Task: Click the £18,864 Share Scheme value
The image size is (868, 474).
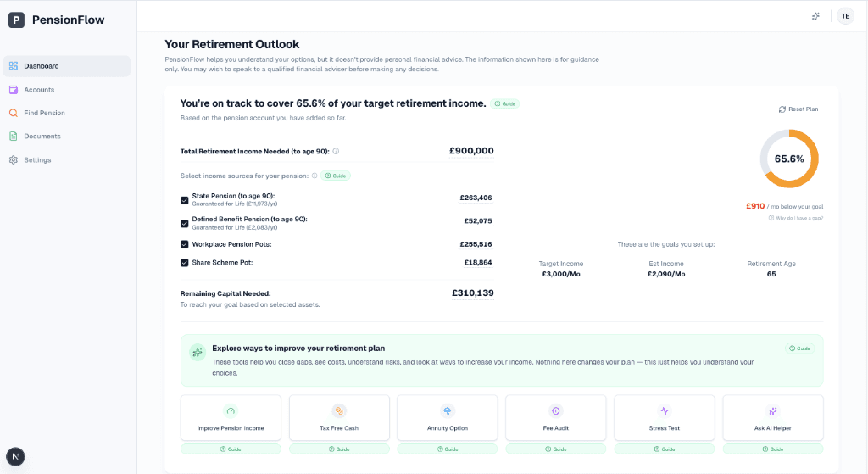Action: [478, 263]
